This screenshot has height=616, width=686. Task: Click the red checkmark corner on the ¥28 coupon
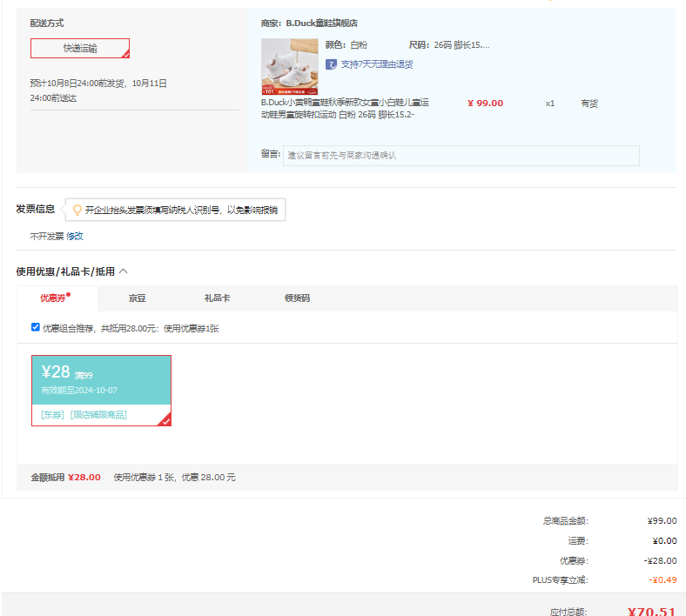165,420
